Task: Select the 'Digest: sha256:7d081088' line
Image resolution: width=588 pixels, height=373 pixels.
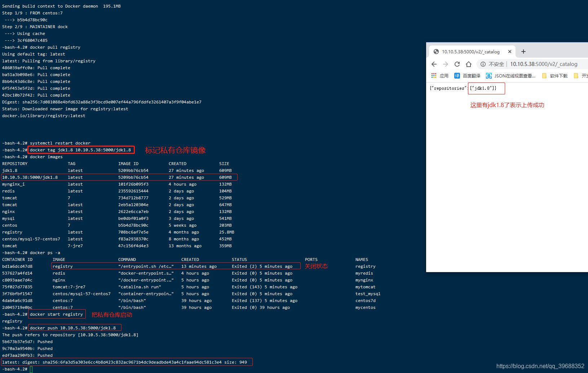Action: pyautogui.click(x=102, y=102)
